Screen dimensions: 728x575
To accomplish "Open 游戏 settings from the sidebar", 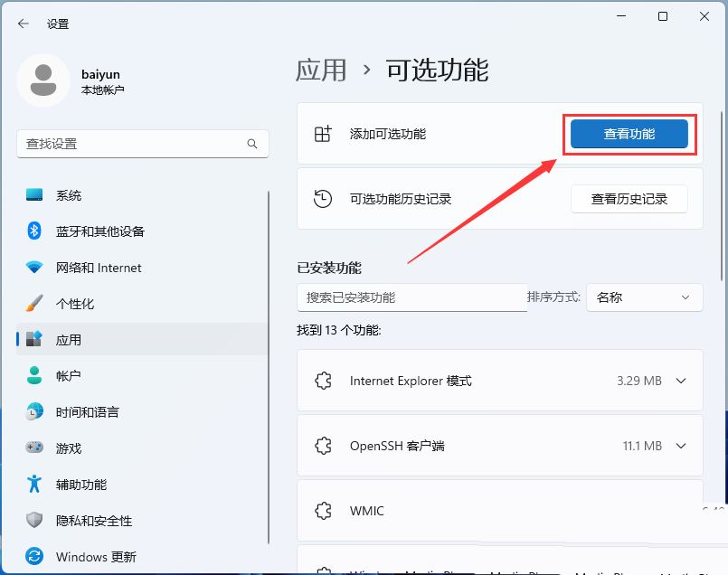I will click(x=34, y=448).
